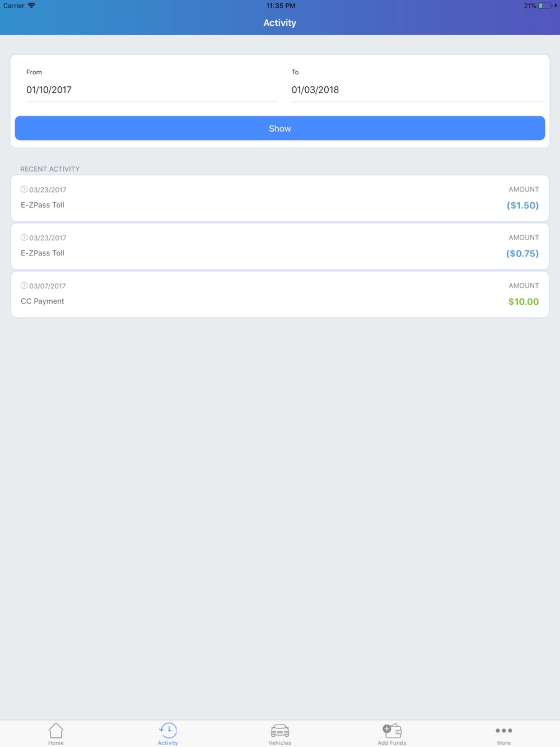
Task: Tap the ($0.75) toll amount
Action: [522, 254]
